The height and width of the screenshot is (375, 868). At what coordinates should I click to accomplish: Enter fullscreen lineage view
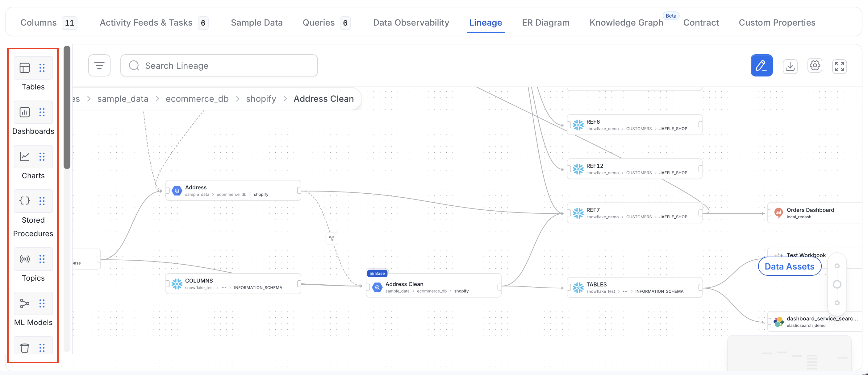(839, 66)
